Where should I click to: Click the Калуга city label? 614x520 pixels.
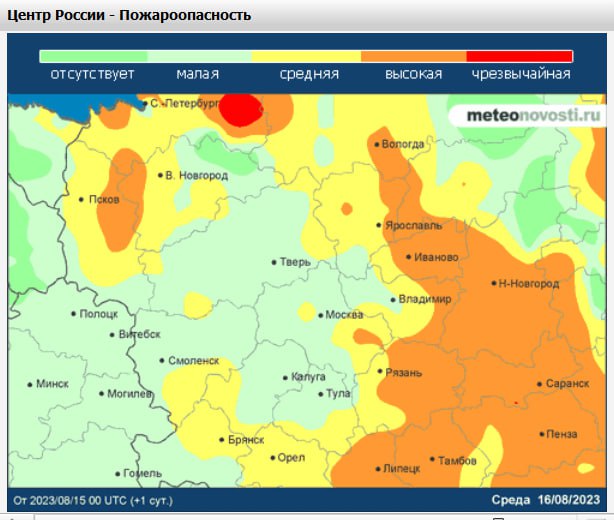[x=308, y=377]
